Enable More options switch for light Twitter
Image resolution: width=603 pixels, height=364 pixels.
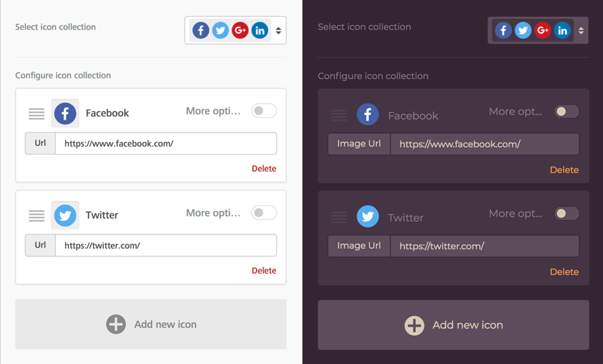point(264,213)
